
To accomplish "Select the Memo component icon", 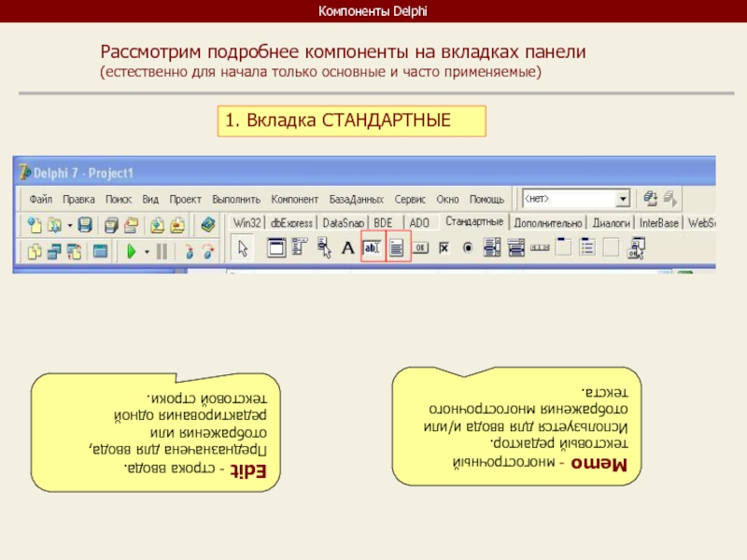I will 398,247.
